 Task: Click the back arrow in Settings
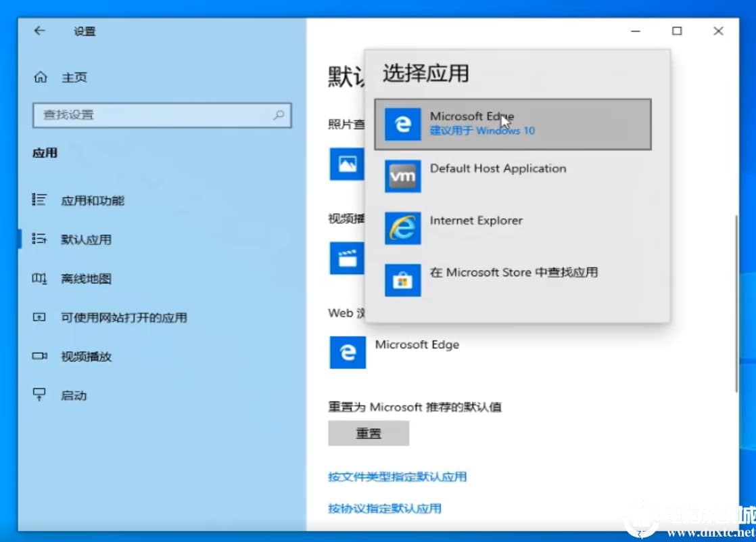[39, 31]
